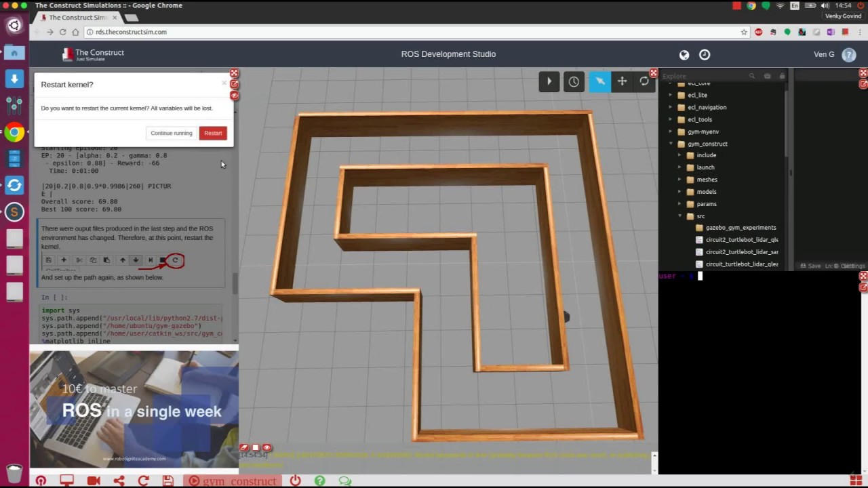Open the ROS in a single week ad banner
868x488 pixels.
[x=134, y=409]
